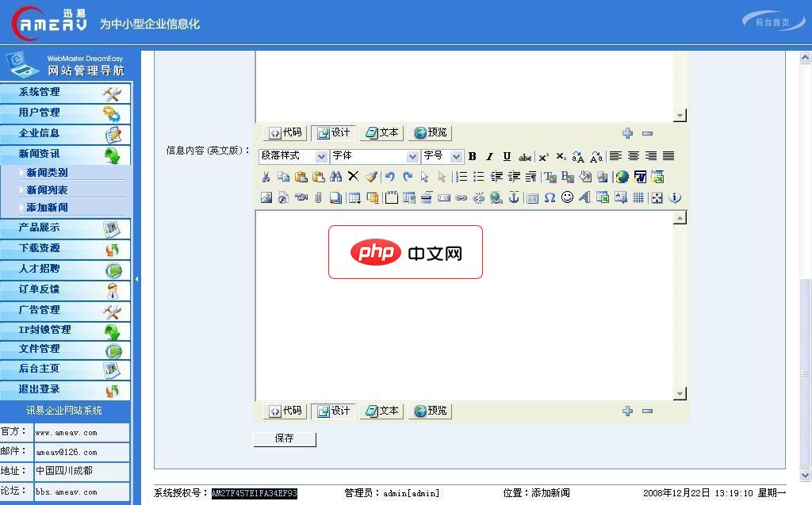The height and width of the screenshot is (505, 812).
Task: Apply underline formatting
Action: 507,156
